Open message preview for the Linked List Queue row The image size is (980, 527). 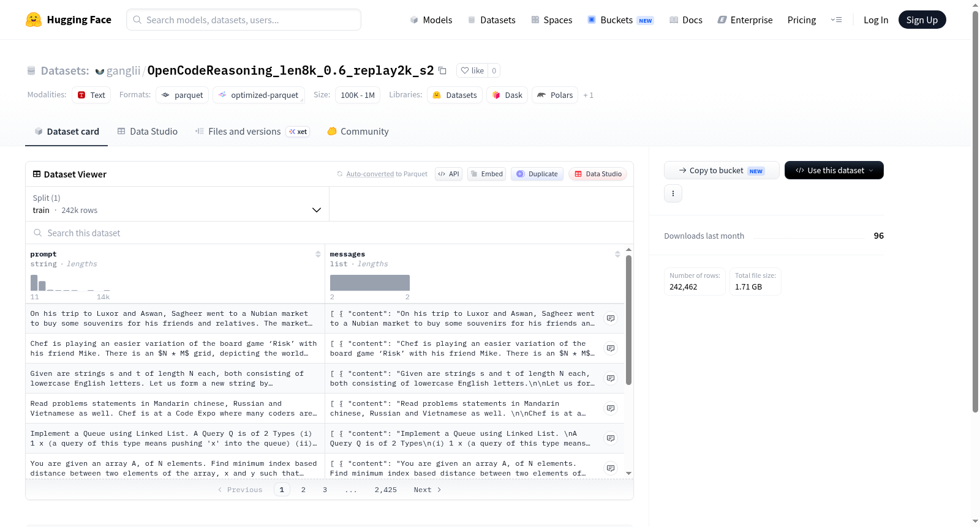tap(611, 438)
